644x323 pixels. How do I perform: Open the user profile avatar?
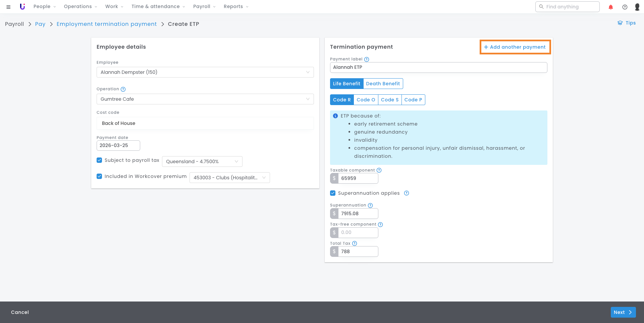click(637, 7)
